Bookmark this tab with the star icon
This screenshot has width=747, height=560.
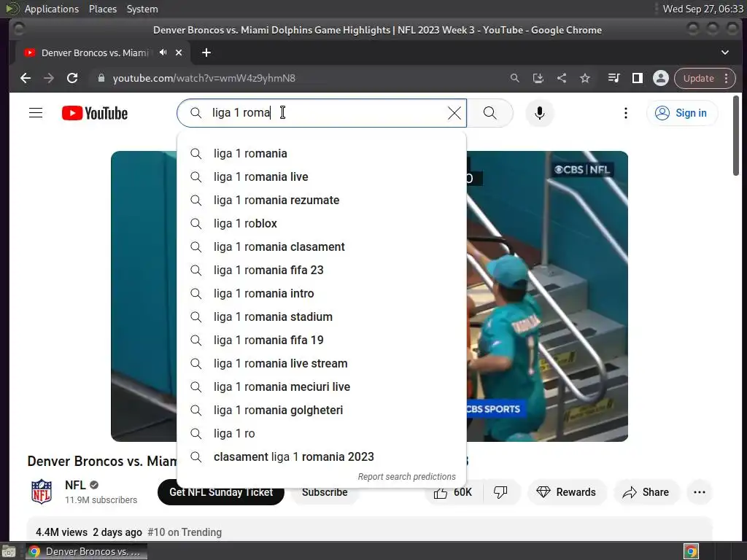point(585,78)
